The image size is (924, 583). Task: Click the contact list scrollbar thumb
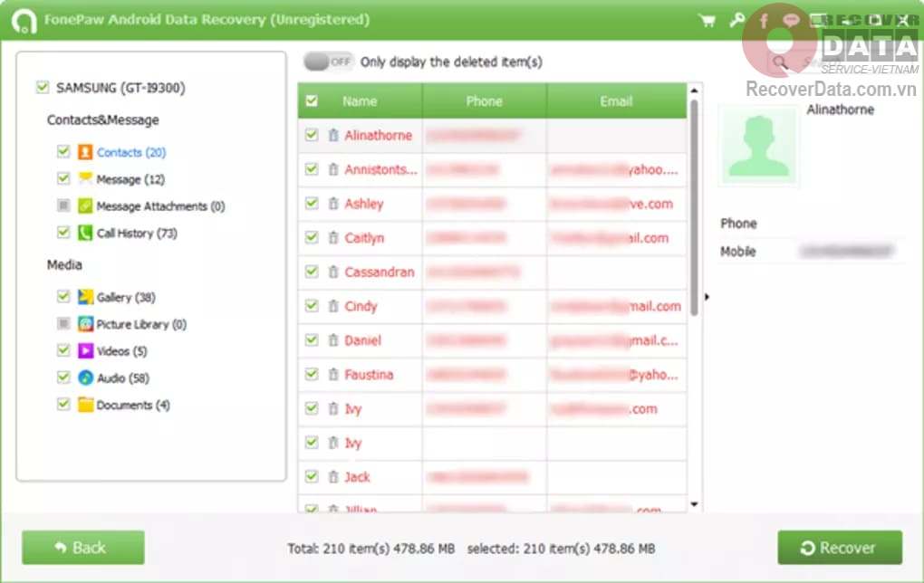[x=694, y=208]
